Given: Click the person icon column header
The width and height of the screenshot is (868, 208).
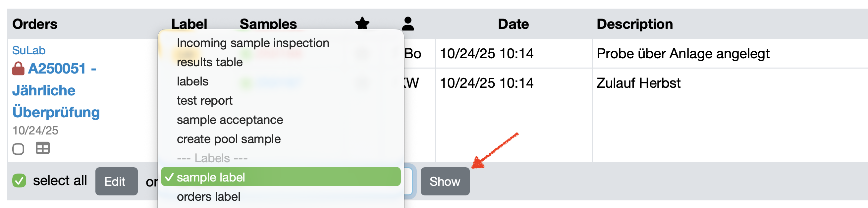Looking at the screenshot, I should point(408,24).
